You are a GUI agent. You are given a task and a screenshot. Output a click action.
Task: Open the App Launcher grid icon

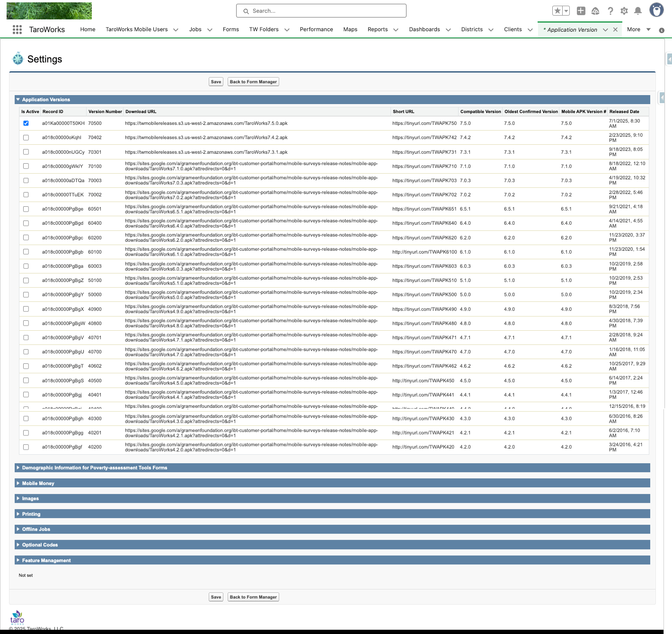pyautogui.click(x=17, y=29)
